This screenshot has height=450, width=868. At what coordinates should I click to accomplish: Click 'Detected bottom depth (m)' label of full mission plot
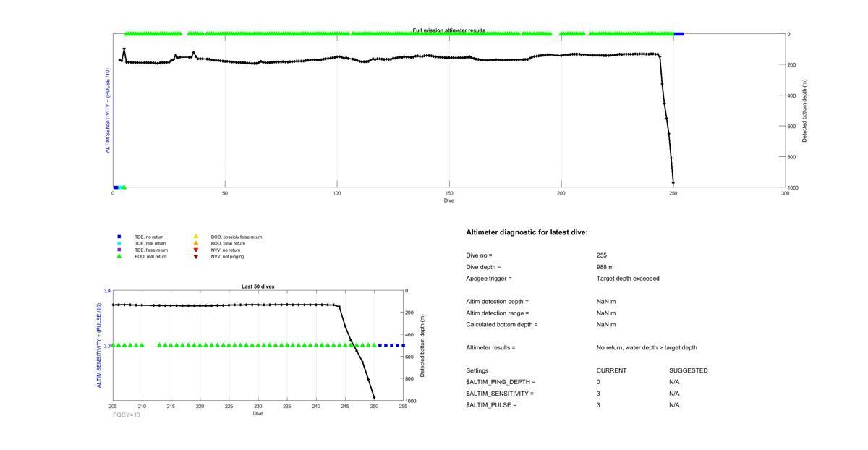tap(804, 111)
